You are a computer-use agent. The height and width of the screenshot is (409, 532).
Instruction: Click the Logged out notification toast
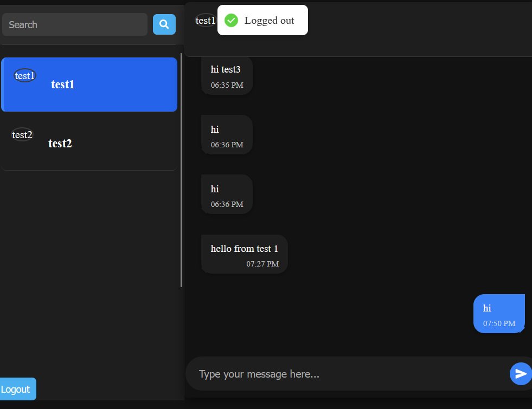[262, 20]
